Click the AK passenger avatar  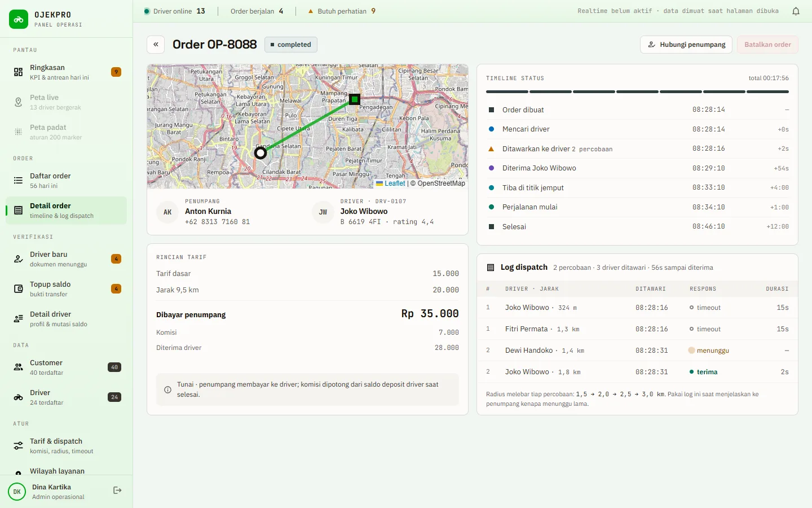167,212
